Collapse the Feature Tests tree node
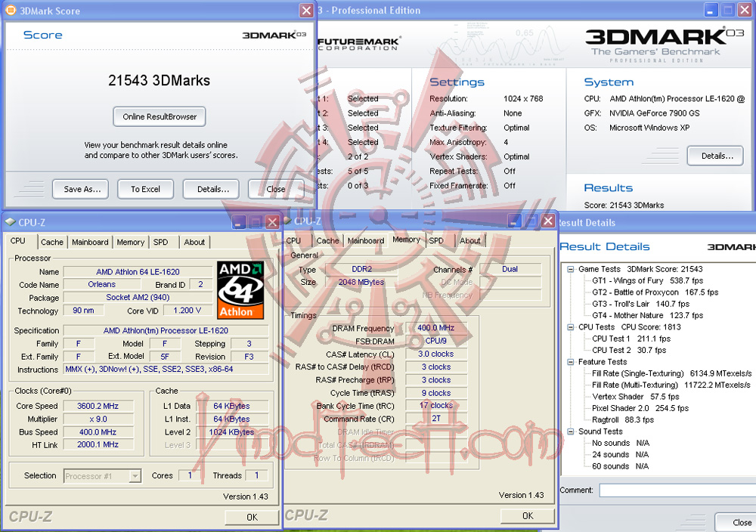The width and height of the screenshot is (756, 532). click(570, 362)
